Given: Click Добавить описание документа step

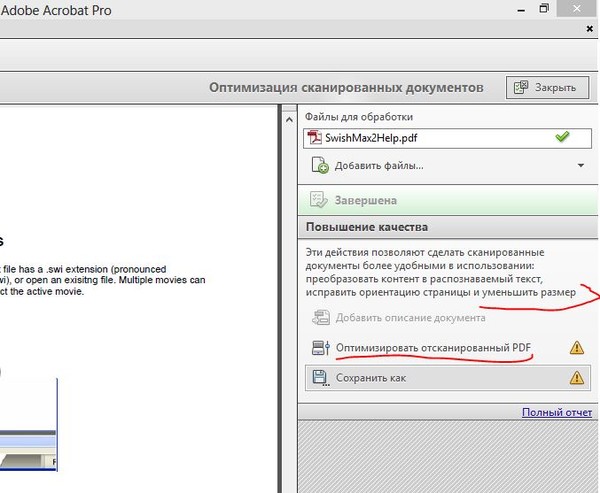Looking at the screenshot, I should pyautogui.click(x=410, y=318).
